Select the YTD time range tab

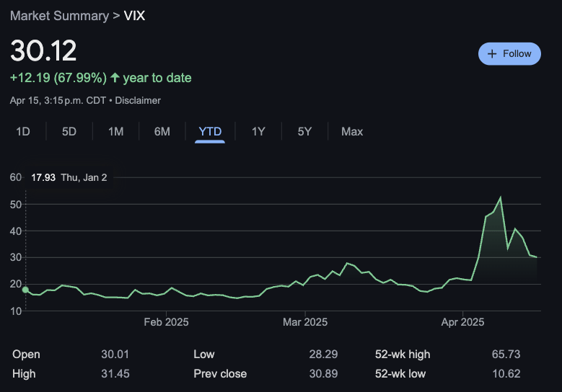(x=210, y=131)
